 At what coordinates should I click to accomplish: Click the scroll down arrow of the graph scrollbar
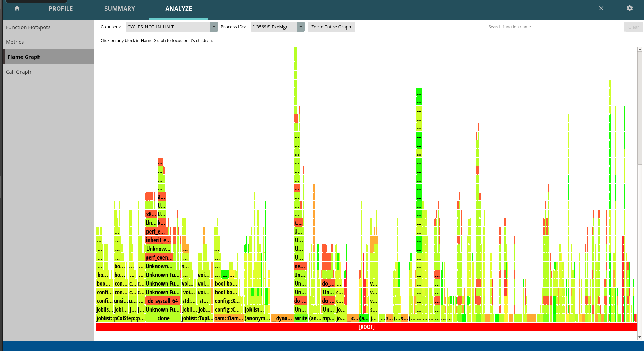pyautogui.click(x=640, y=337)
